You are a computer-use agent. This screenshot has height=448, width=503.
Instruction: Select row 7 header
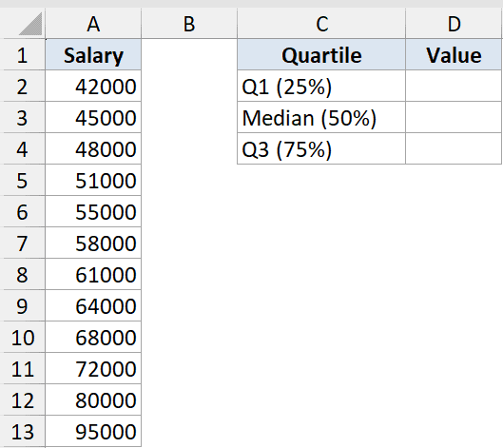23,243
